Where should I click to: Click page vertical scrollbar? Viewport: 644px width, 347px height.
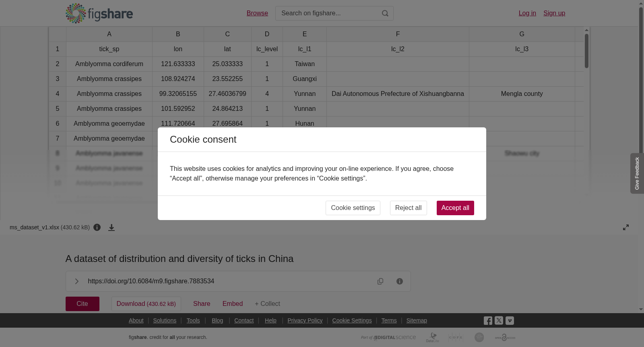point(641,157)
